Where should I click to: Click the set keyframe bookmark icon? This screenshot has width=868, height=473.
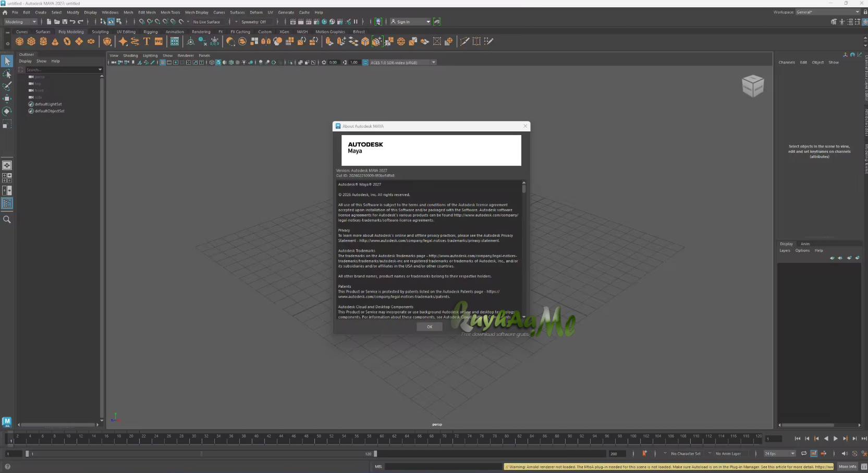point(644,454)
